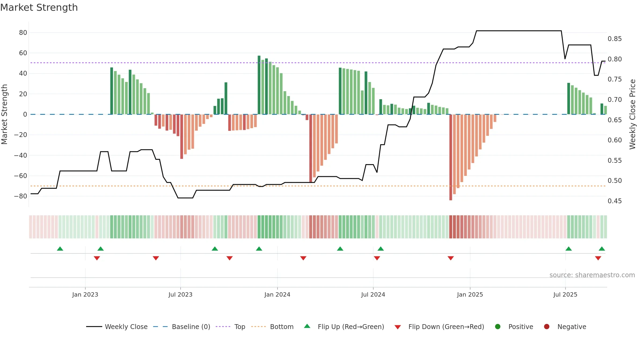Click the red Flip Down triangle in the legend
Viewport: 644px width, 362px height.
(398, 327)
